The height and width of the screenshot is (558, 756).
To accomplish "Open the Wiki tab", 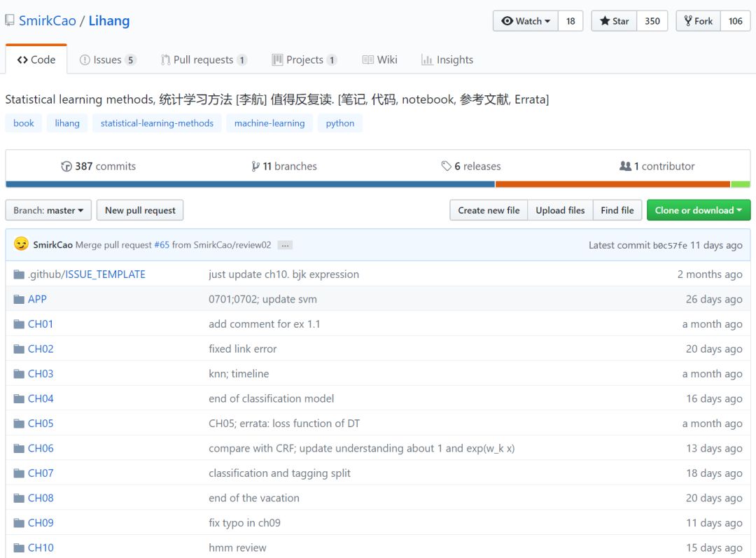I will pyautogui.click(x=380, y=60).
